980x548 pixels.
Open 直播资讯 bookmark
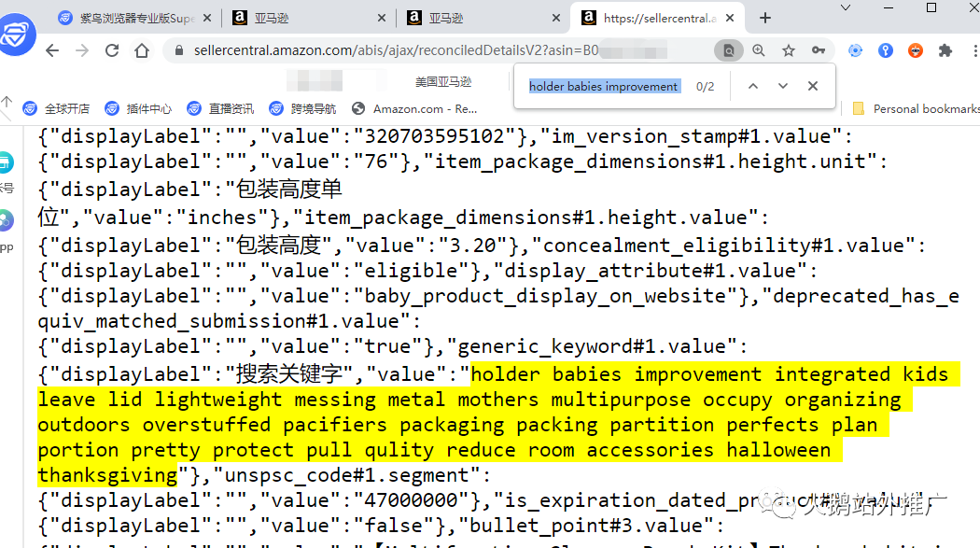point(220,108)
